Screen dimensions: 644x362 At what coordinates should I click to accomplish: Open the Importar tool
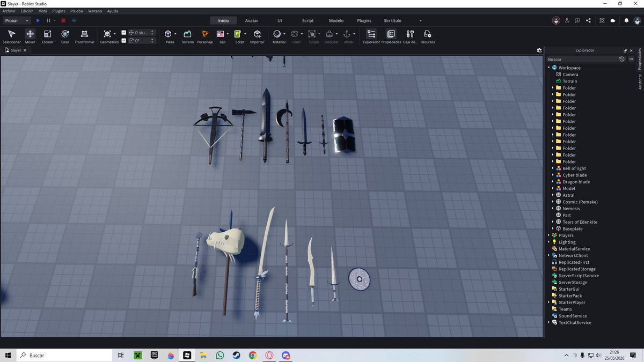click(x=257, y=36)
